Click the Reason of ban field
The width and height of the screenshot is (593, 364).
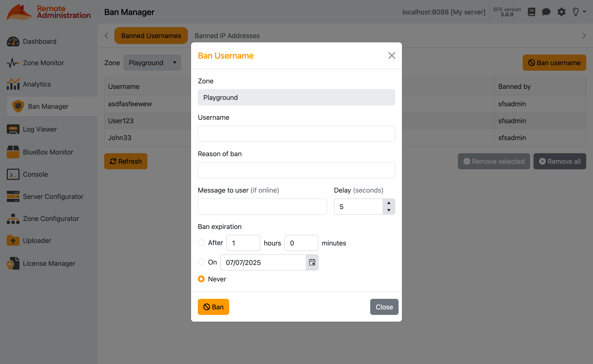pyautogui.click(x=296, y=170)
